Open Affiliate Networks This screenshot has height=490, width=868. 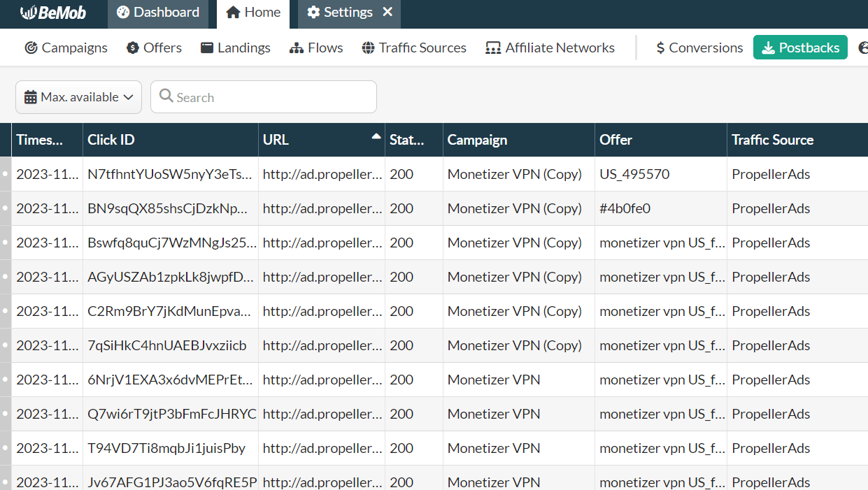550,48
